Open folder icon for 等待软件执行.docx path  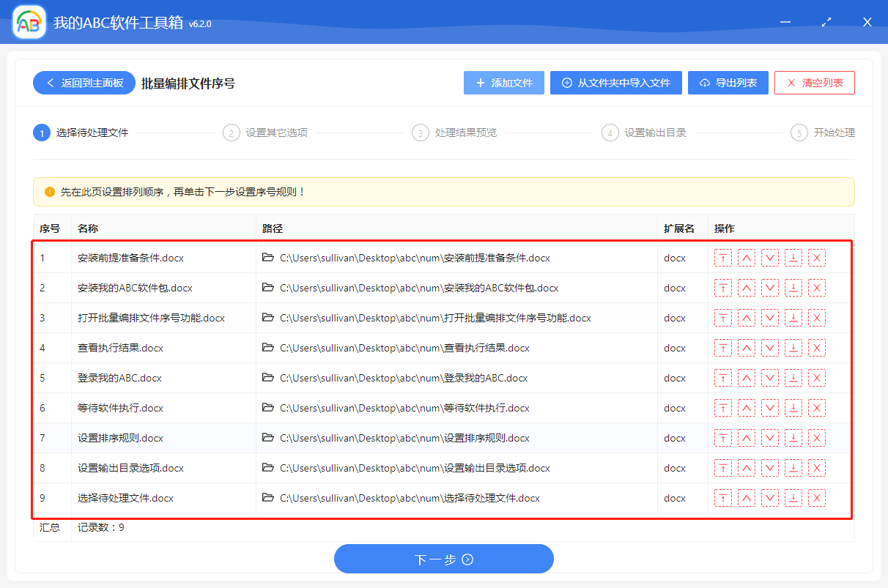click(x=268, y=408)
